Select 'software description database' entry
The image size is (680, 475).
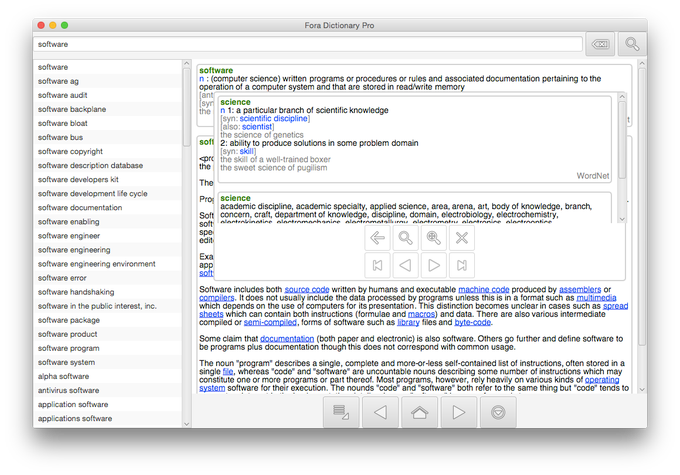(108, 166)
